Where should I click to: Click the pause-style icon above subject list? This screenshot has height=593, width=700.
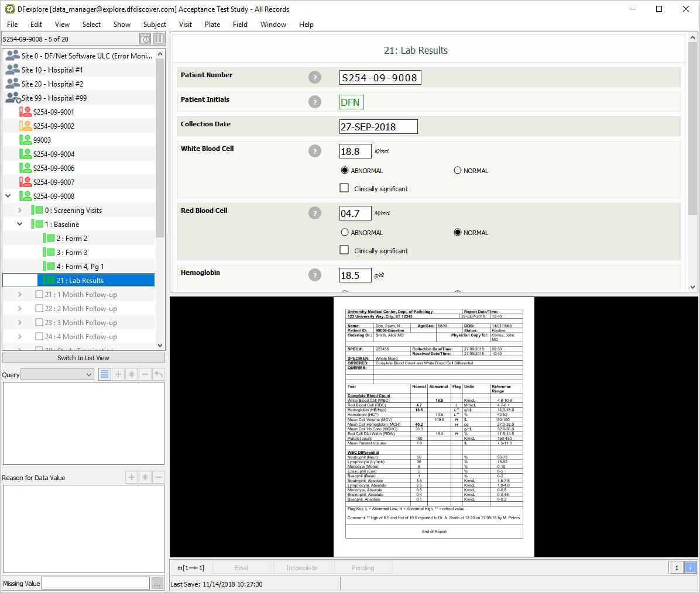159,39
